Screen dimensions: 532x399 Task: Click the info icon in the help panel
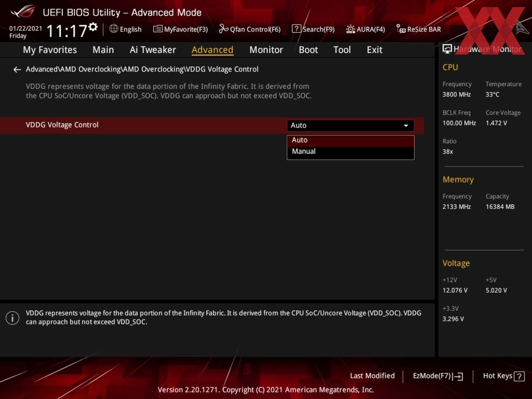(x=13, y=318)
